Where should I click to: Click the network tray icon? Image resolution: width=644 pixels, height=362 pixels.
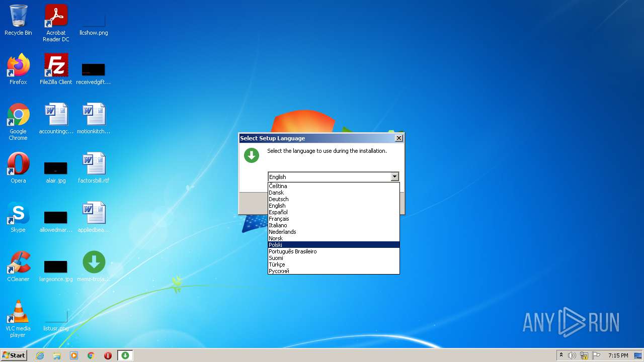(x=584, y=355)
